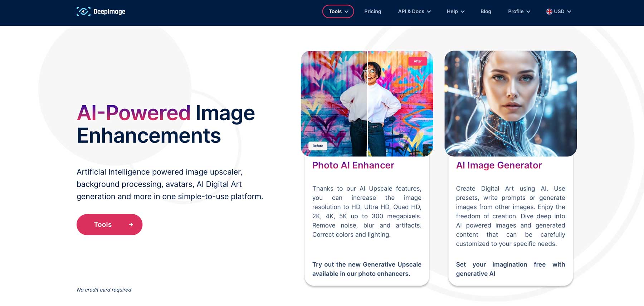Click the Before label on comparison image
Image resolution: width=644 pixels, height=306 pixels.
coord(318,146)
